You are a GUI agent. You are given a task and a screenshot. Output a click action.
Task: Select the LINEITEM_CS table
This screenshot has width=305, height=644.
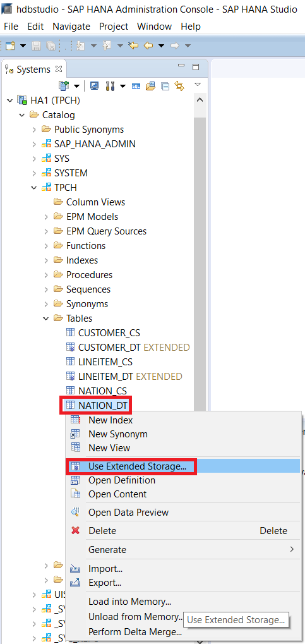[x=105, y=362]
